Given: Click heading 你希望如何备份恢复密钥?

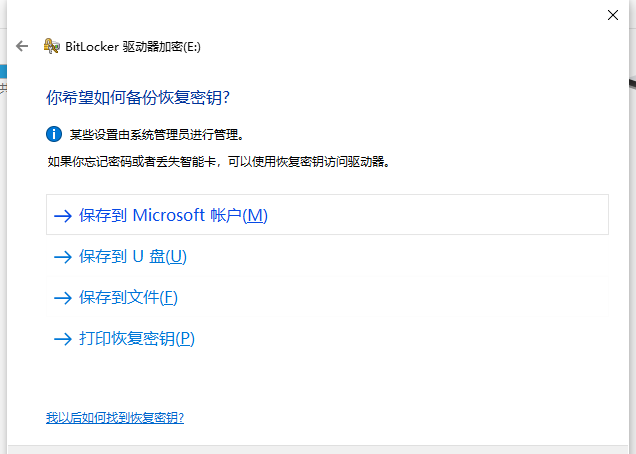Looking at the screenshot, I should point(138,97).
